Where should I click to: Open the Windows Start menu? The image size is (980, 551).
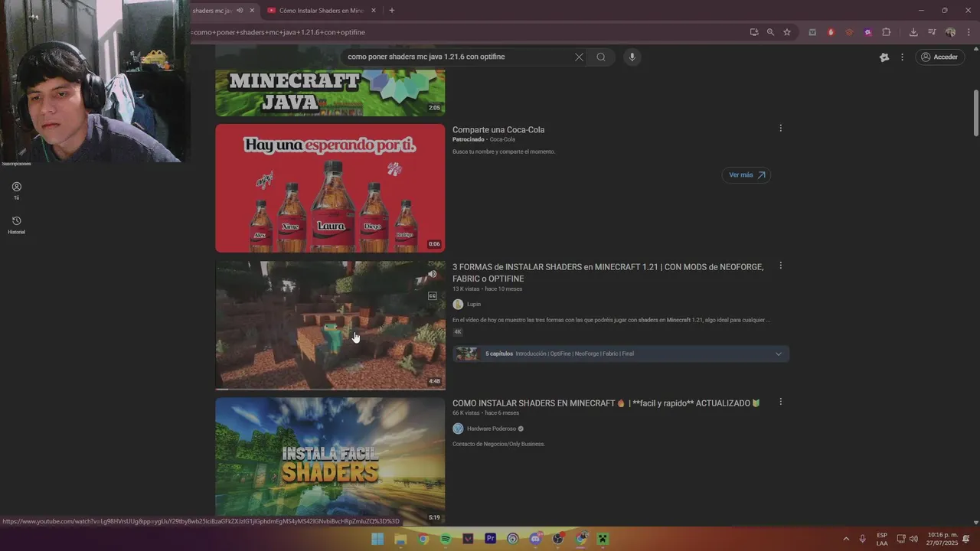click(377, 539)
